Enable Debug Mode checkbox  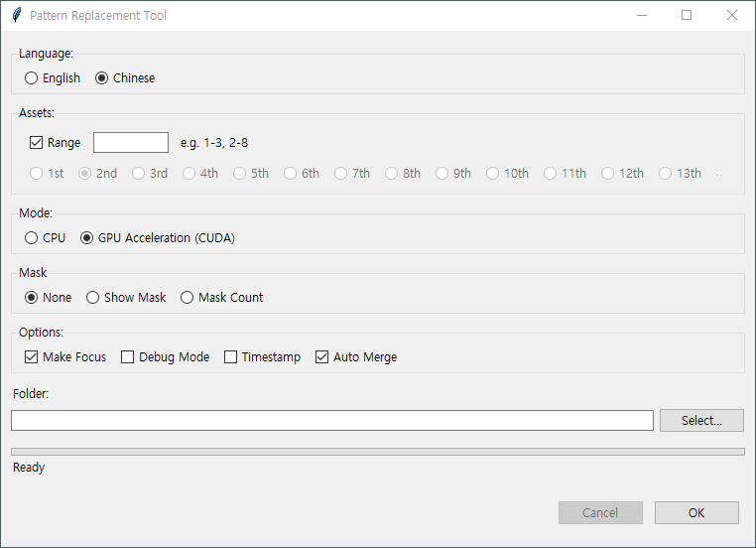point(127,357)
